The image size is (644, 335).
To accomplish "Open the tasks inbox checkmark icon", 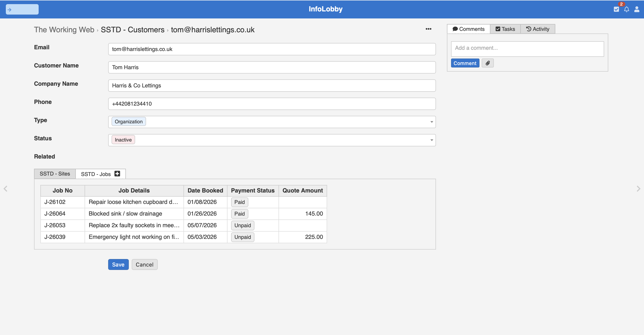I will 616,9.
